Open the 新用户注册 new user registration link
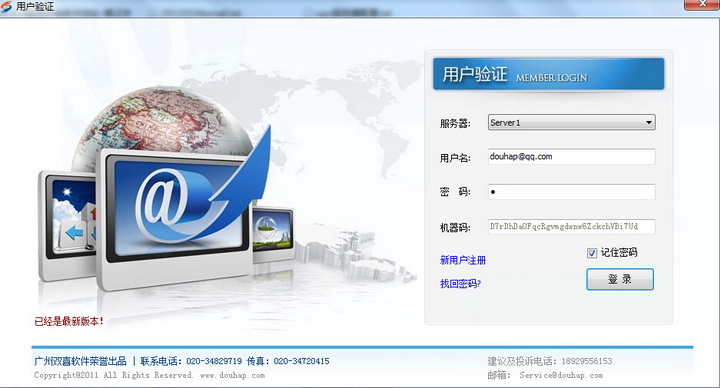720x388 pixels. (x=463, y=260)
